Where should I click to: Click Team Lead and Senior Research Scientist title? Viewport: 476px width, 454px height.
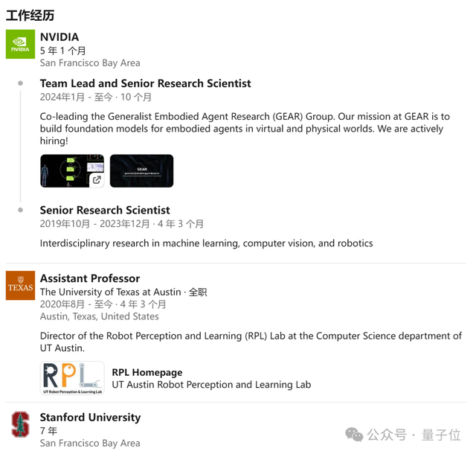click(x=145, y=83)
